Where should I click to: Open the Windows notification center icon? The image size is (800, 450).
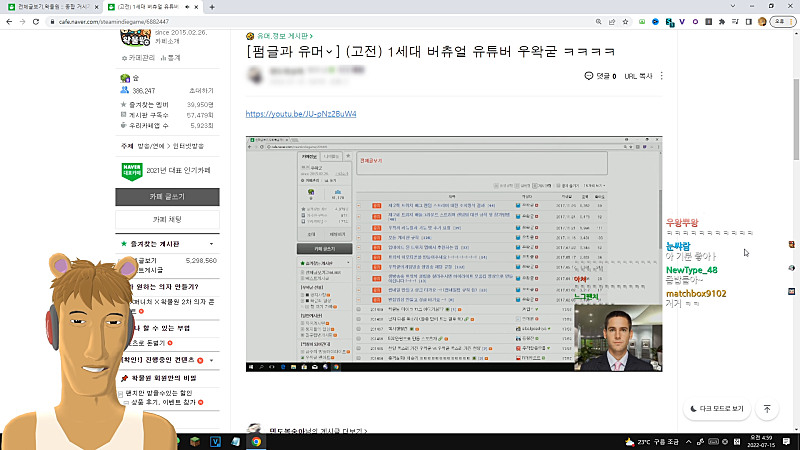point(786,442)
